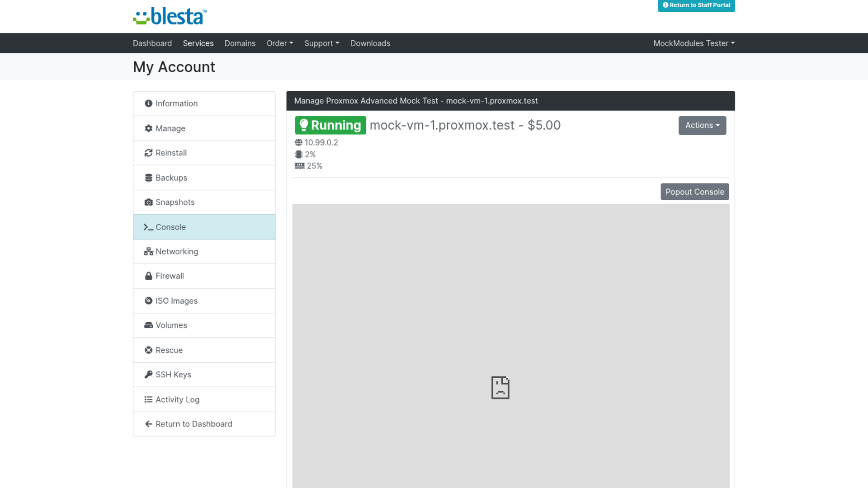Open the Firewall sidebar item
This screenshot has height=488, width=868.
coord(204,276)
